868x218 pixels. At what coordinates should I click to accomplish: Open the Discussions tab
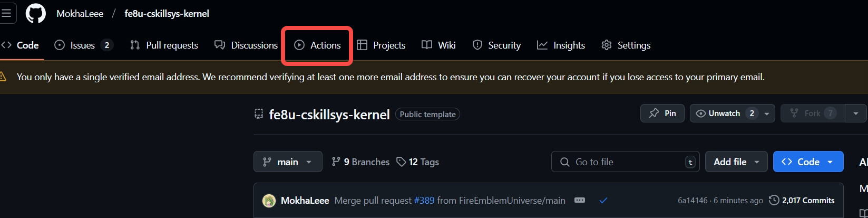coord(246,45)
